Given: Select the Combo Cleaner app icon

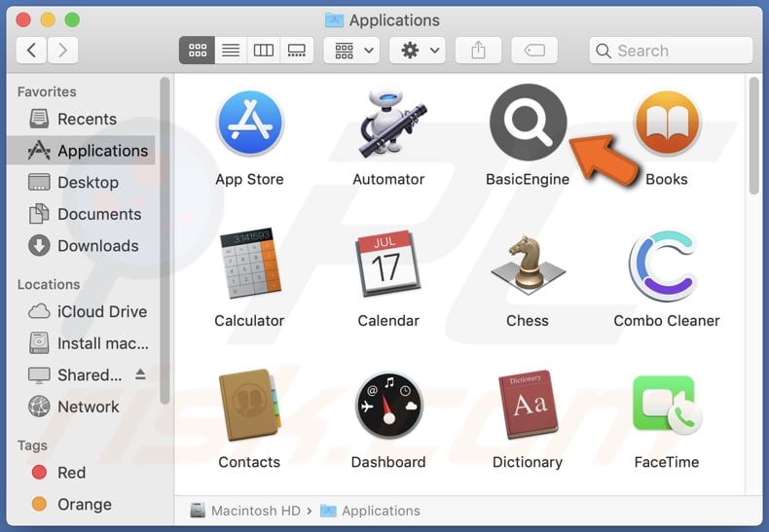Looking at the screenshot, I should click(664, 265).
